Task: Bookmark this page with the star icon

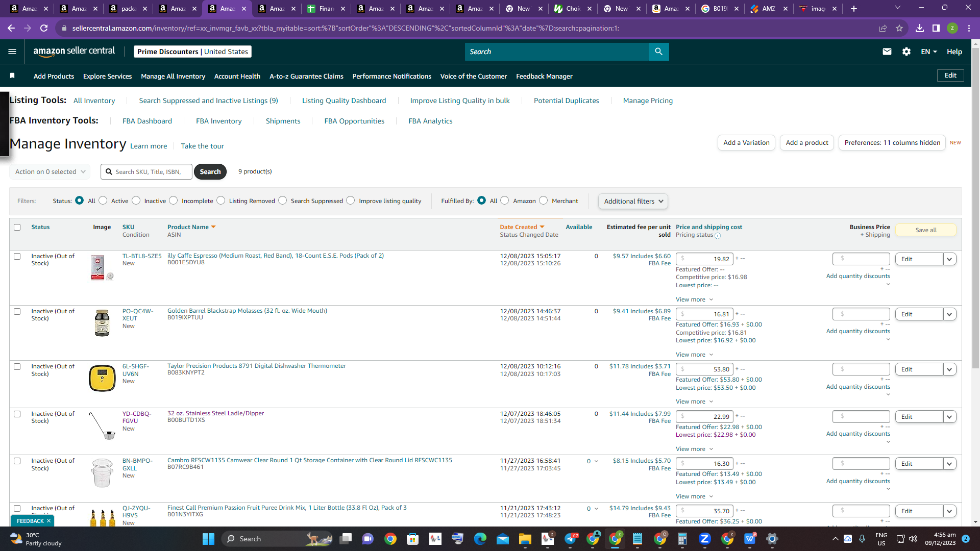Action: 899,28
